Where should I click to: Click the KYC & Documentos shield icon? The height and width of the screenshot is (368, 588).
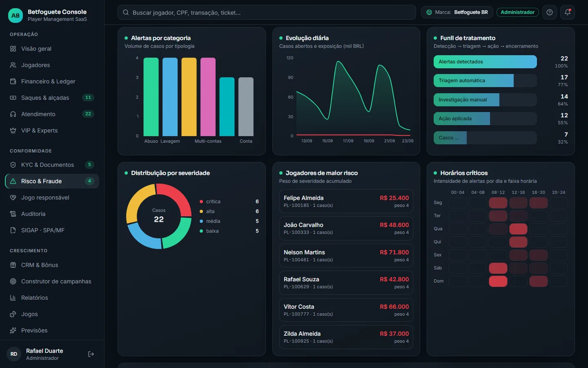pyautogui.click(x=13, y=165)
